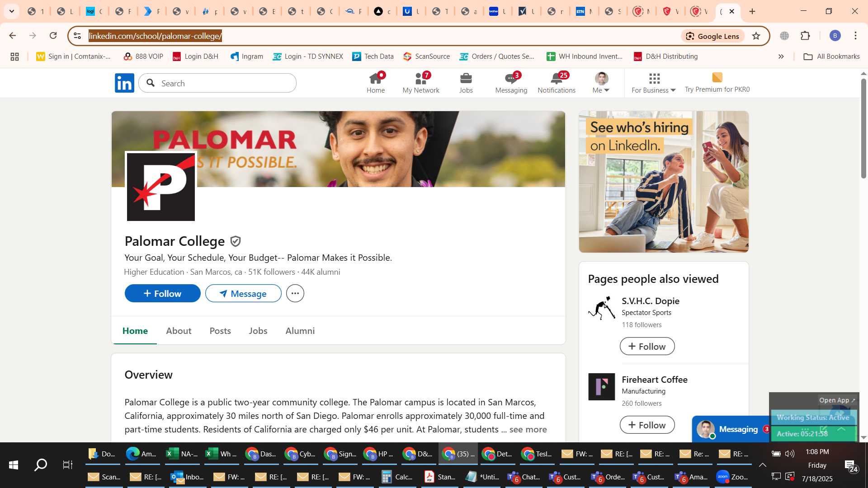868x488 pixels.
Task: Expand the For Business menu
Action: click(x=654, y=83)
